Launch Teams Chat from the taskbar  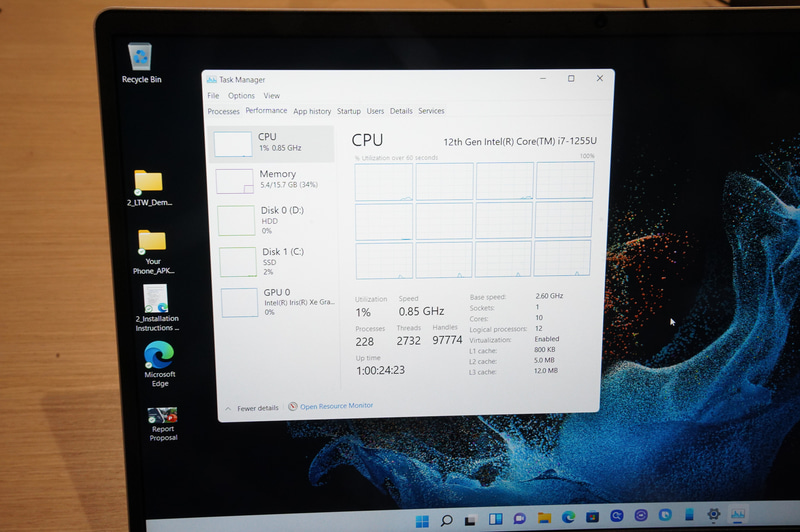click(519, 519)
